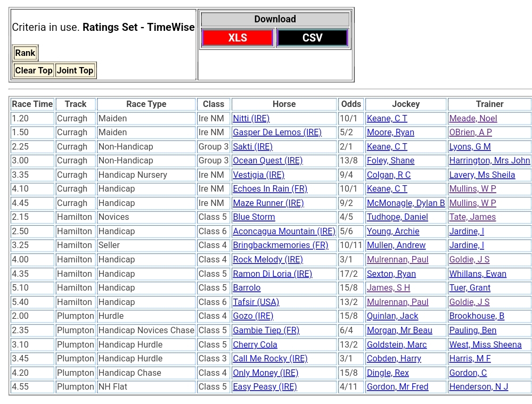Open Call Me Rocky (IRE) link
The height and width of the screenshot is (404, 532).
[270, 359]
